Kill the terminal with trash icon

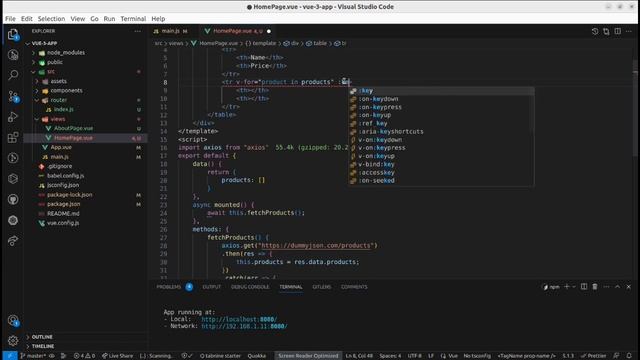pos(595,287)
